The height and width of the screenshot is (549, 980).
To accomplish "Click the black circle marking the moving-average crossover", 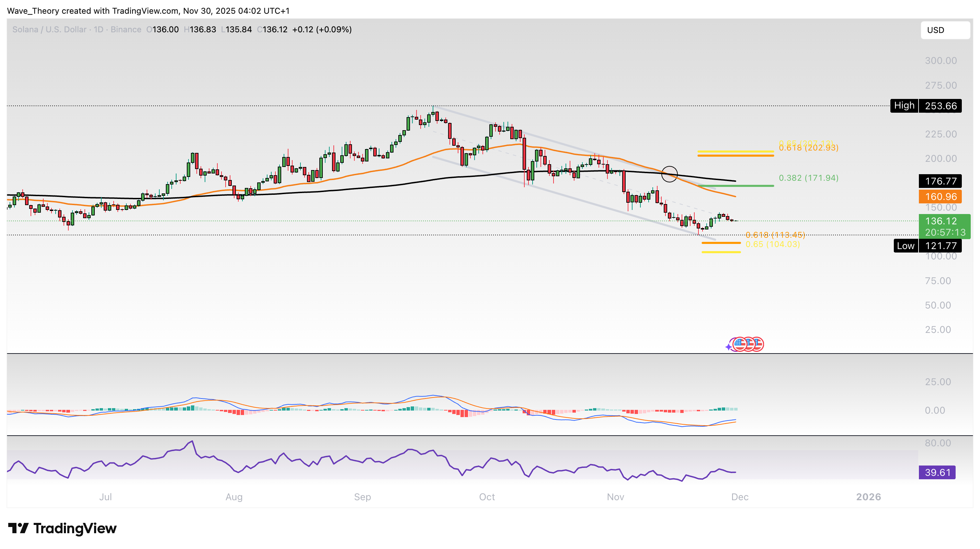I will click(x=669, y=175).
